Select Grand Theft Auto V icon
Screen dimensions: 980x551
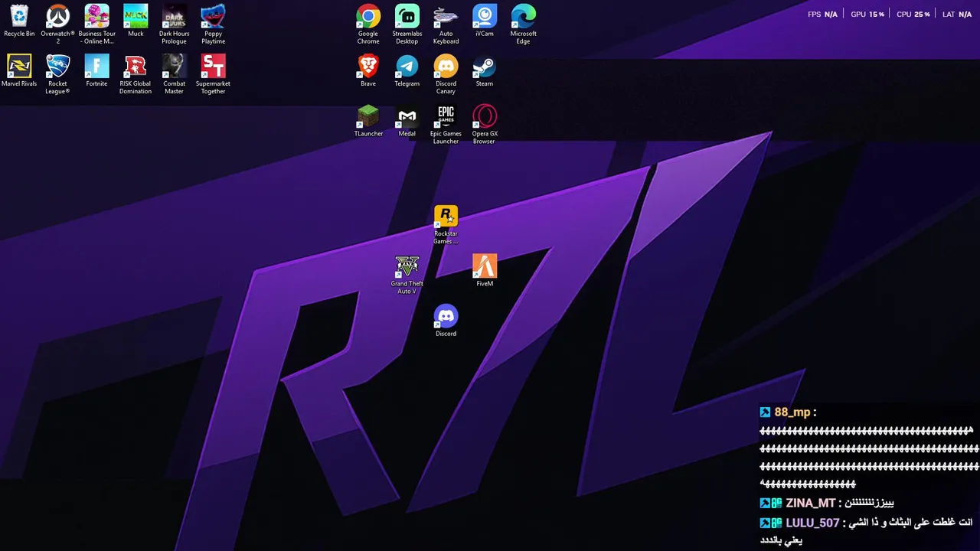pos(407,274)
